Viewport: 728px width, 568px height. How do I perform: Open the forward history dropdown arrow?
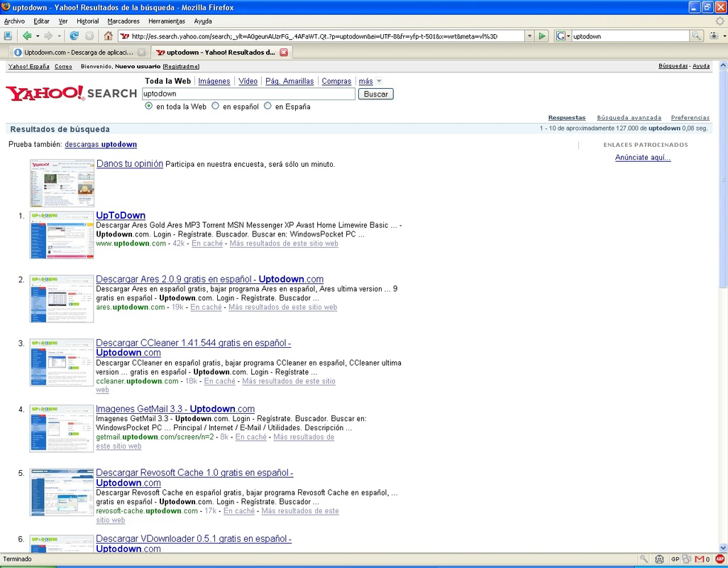[59, 35]
